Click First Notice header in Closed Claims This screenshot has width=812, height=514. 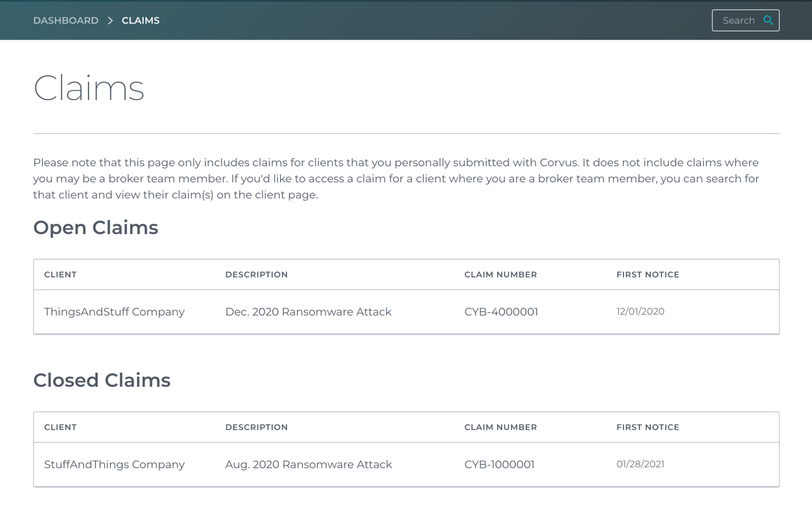(648, 427)
